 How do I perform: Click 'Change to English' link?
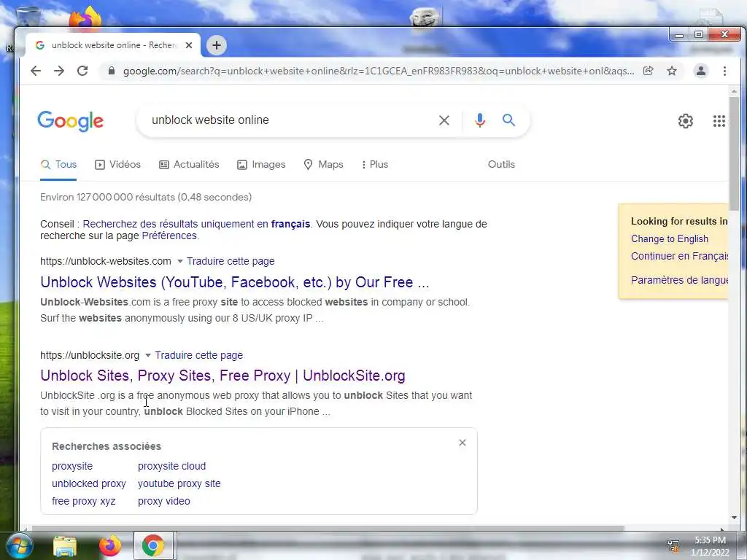coord(670,239)
